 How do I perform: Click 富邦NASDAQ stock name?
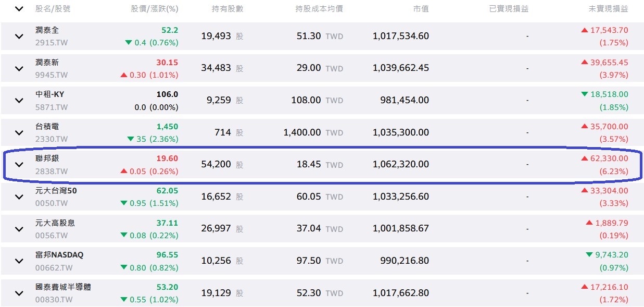click(59, 255)
